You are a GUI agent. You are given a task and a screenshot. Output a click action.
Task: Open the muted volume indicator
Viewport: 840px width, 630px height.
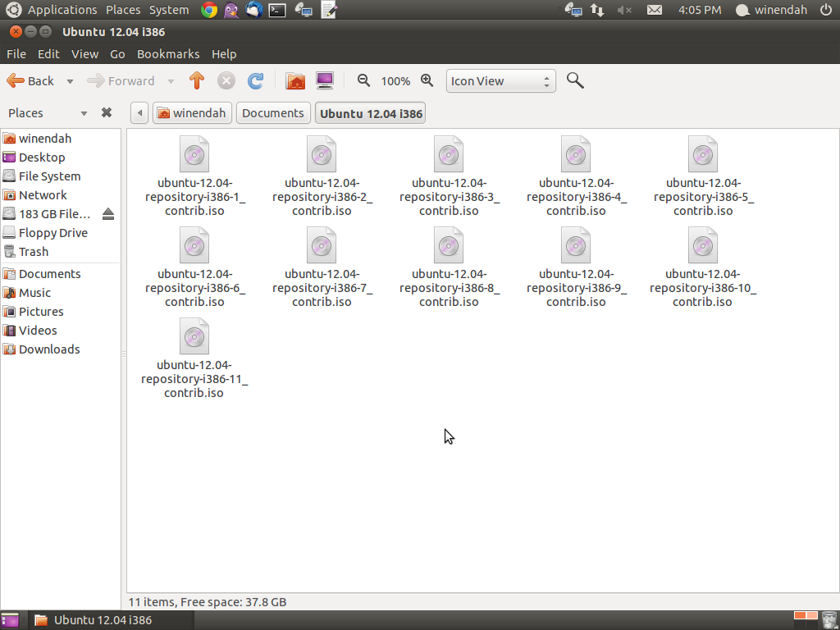coord(624,10)
